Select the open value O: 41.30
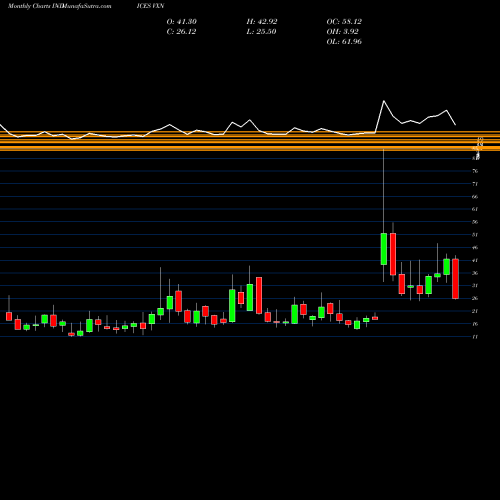 click(x=182, y=22)
